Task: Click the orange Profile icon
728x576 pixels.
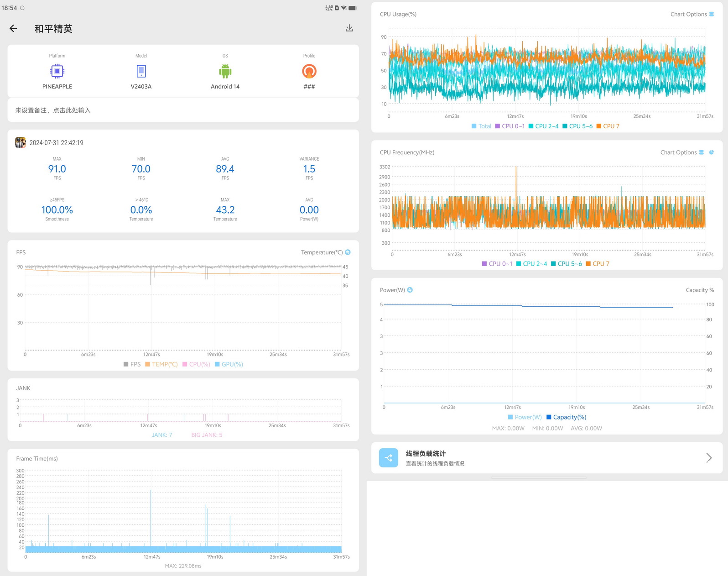Action: coord(309,71)
